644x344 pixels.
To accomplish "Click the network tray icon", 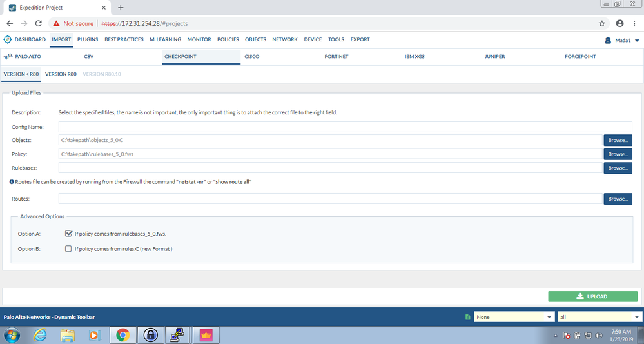I will (x=588, y=336).
